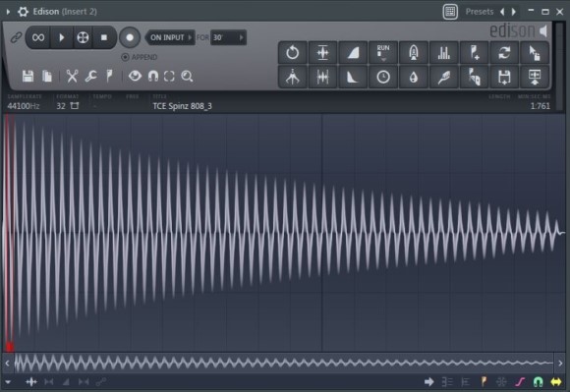This screenshot has width=570, height=392.
Task: Open the equalizer bars tool
Action: coord(443,53)
